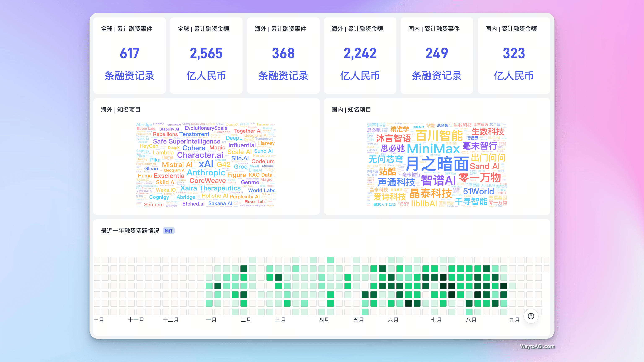Click Safe Superintelligence in the word cloud
Screen dimensions: 644x362
pyautogui.click(x=187, y=141)
